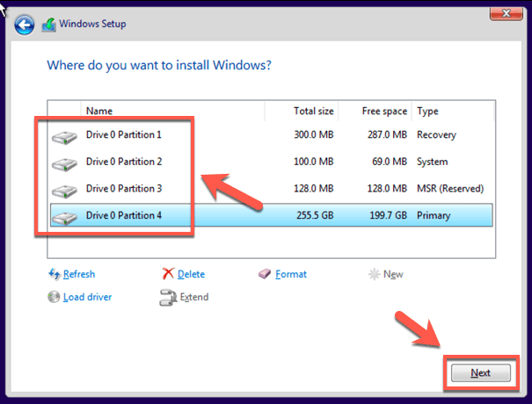
Task: Click the Drive 0 Partition 2 disk icon
Action: tap(64, 163)
